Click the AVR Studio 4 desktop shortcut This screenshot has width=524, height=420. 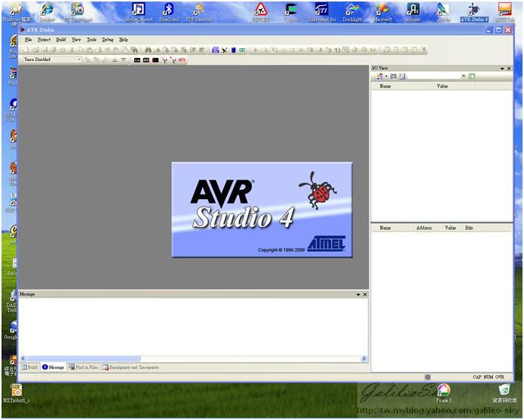tap(474, 13)
